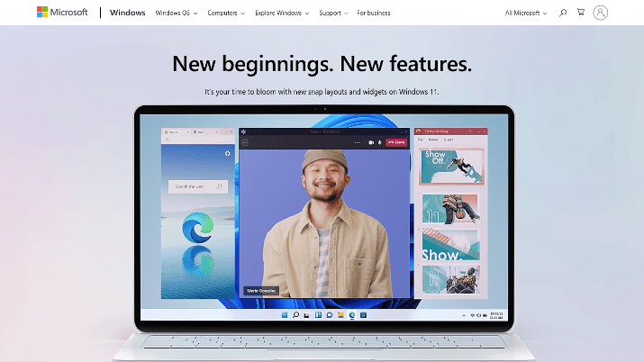Select the Show Off slide thumbnail
Image resolution: width=644 pixels, height=362 pixels.
pos(452,167)
